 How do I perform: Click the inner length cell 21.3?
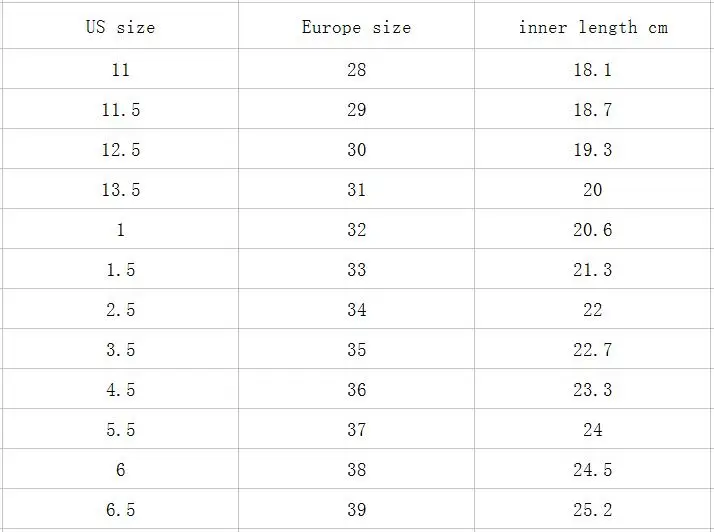pos(592,269)
